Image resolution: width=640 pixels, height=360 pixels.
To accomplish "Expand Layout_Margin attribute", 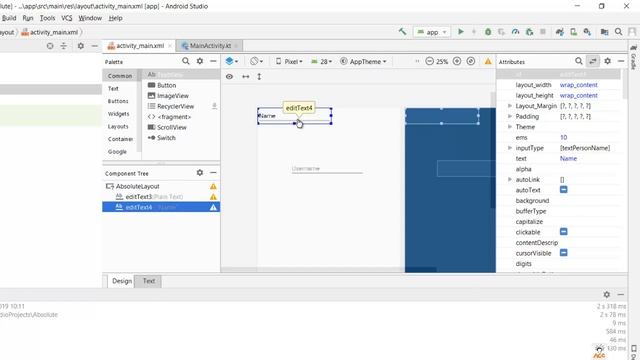I will [509, 106].
